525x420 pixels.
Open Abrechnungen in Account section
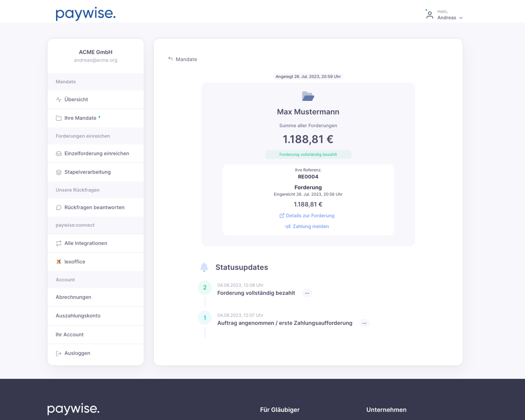73,297
